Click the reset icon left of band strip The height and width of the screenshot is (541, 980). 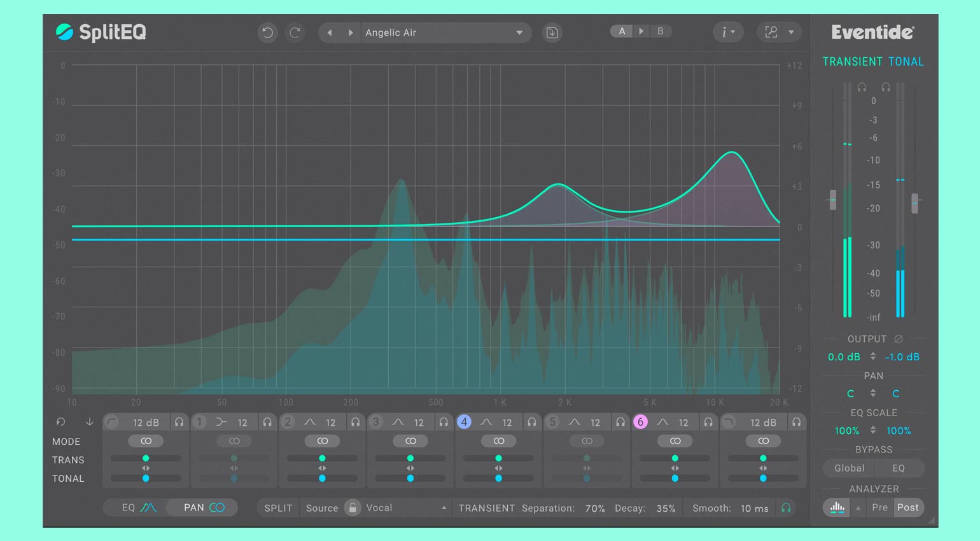pyautogui.click(x=60, y=422)
